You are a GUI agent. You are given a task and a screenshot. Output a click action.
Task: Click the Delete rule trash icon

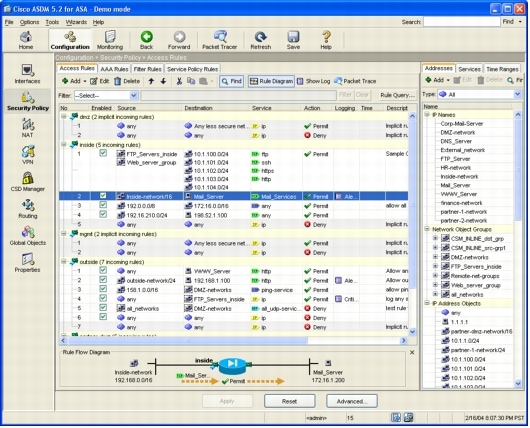(x=127, y=81)
